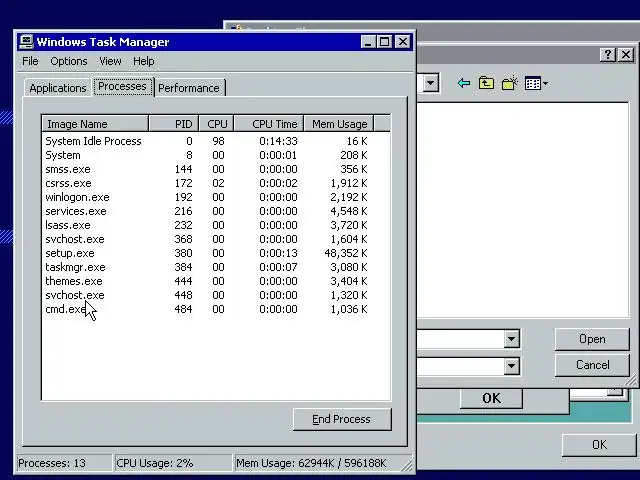The height and width of the screenshot is (480, 640).
Task: Click Cancel in the file dialog
Action: [x=592, y=365]
